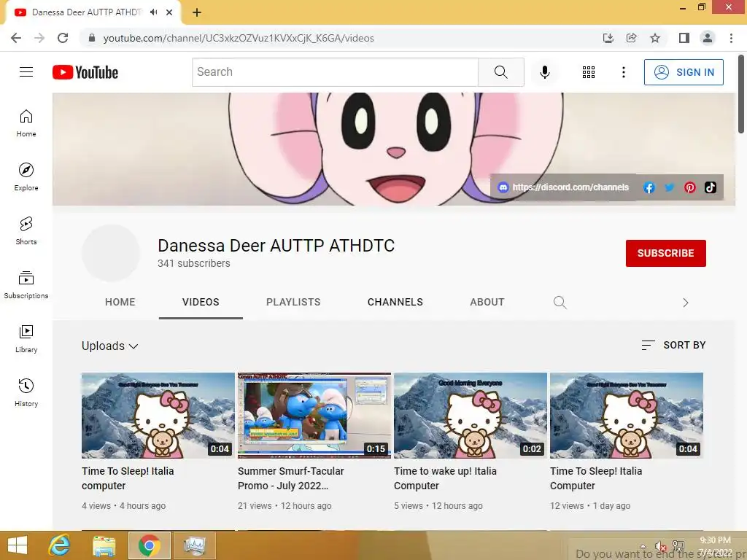Open the Windows Start button

pos(18,545)
